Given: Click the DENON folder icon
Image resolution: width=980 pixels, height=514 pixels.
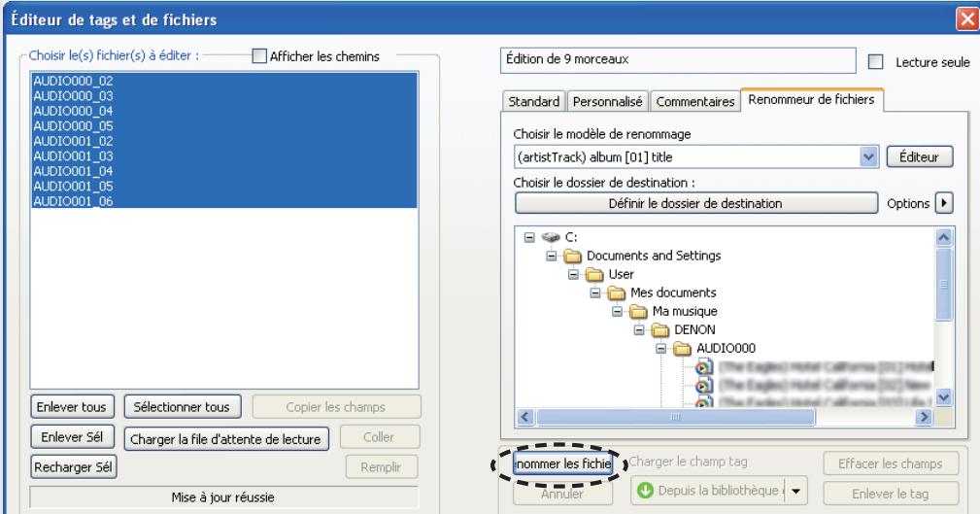Looking at the screenshot, I should (x=660, y=329).
